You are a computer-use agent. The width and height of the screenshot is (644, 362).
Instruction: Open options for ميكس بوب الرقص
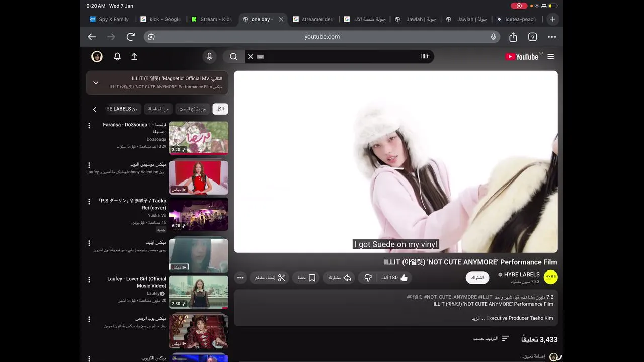[x=89, y=319]
